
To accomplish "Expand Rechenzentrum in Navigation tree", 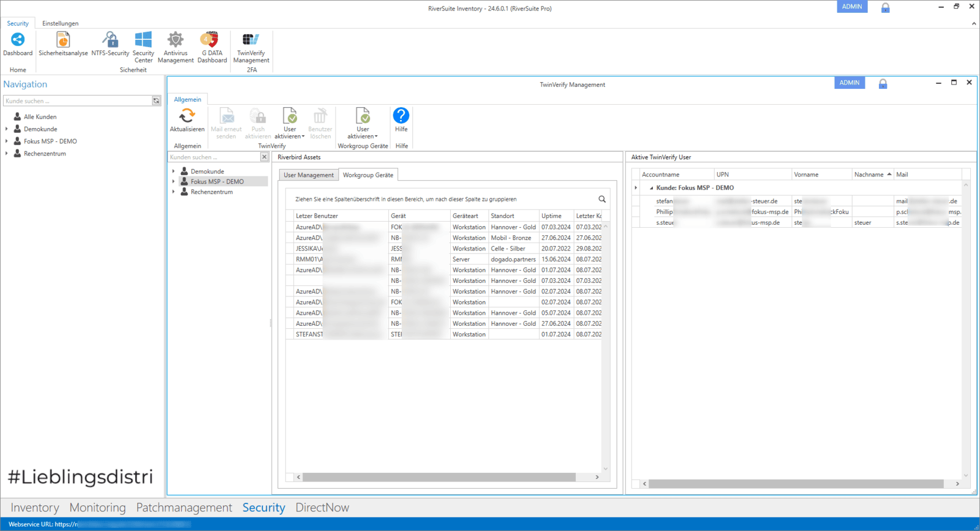I will click(7, 153).
